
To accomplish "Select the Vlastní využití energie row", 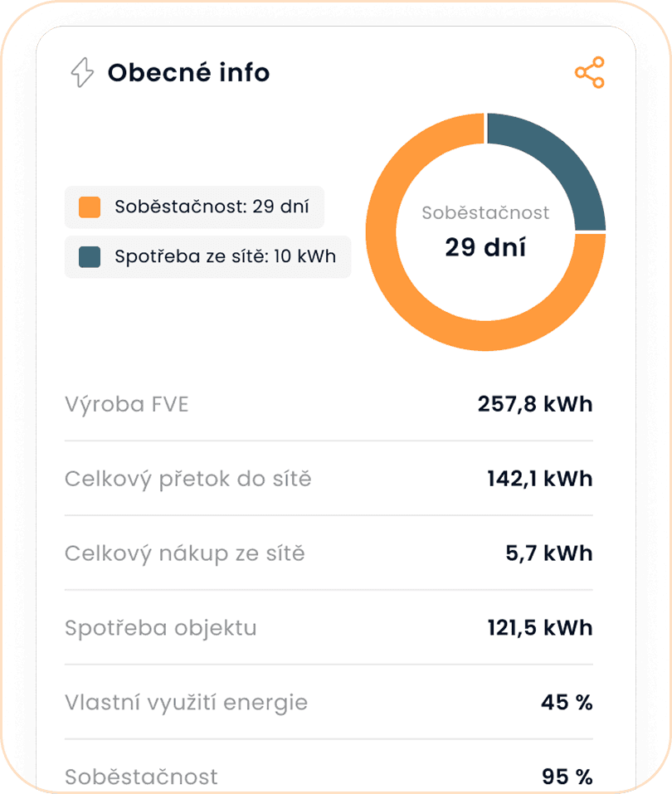I will (186, 703).
